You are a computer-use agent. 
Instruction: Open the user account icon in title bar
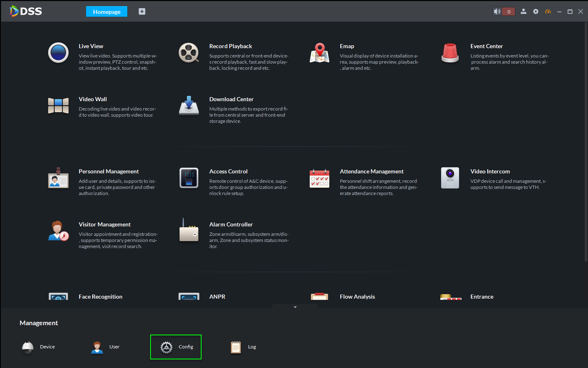(x=524, y=11)
